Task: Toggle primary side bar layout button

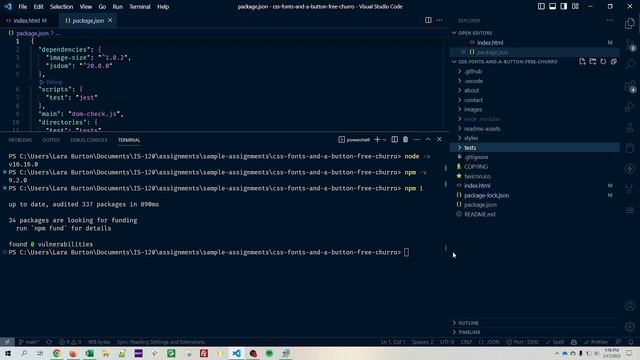Action: click(x=541, y=7)
